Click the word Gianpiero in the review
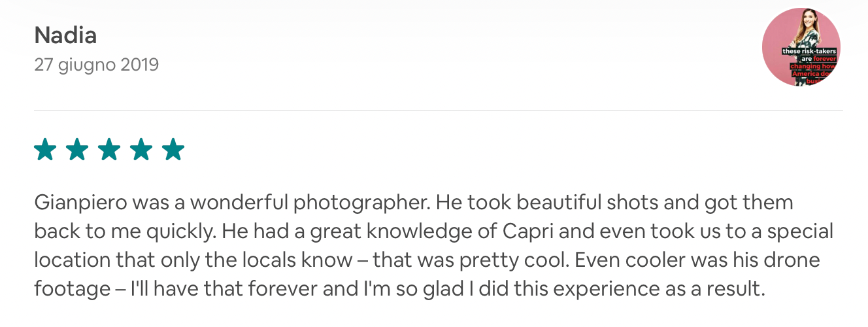The image size is (868, 327). (80, 203)
